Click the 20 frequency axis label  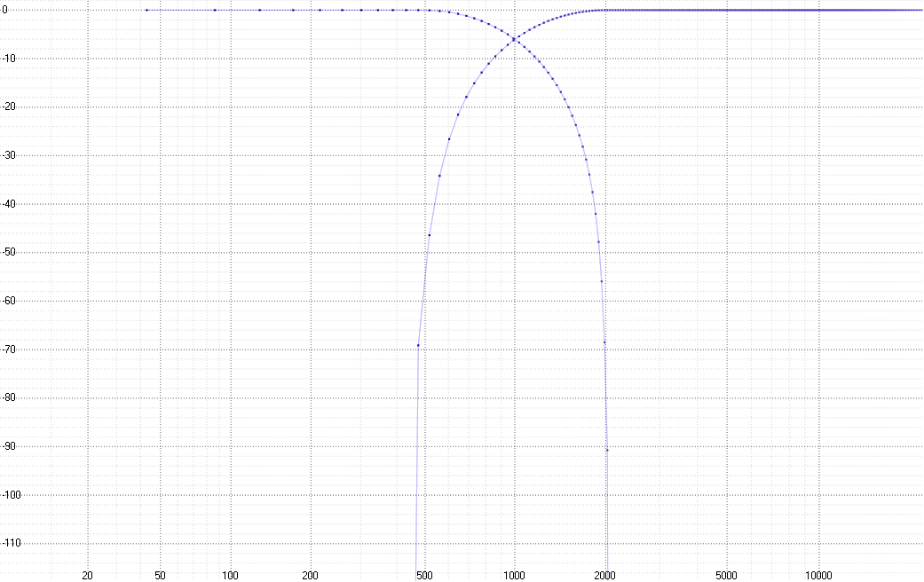[x=87, y=576]
